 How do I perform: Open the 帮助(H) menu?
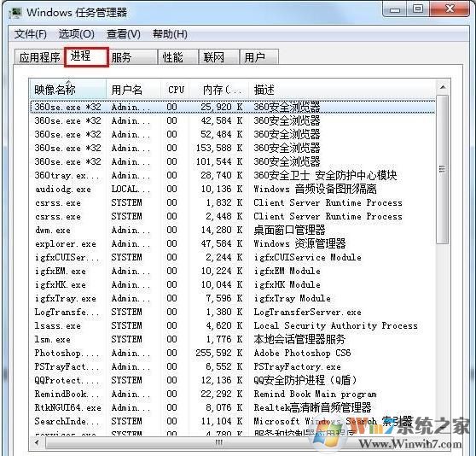pos(170,33)
